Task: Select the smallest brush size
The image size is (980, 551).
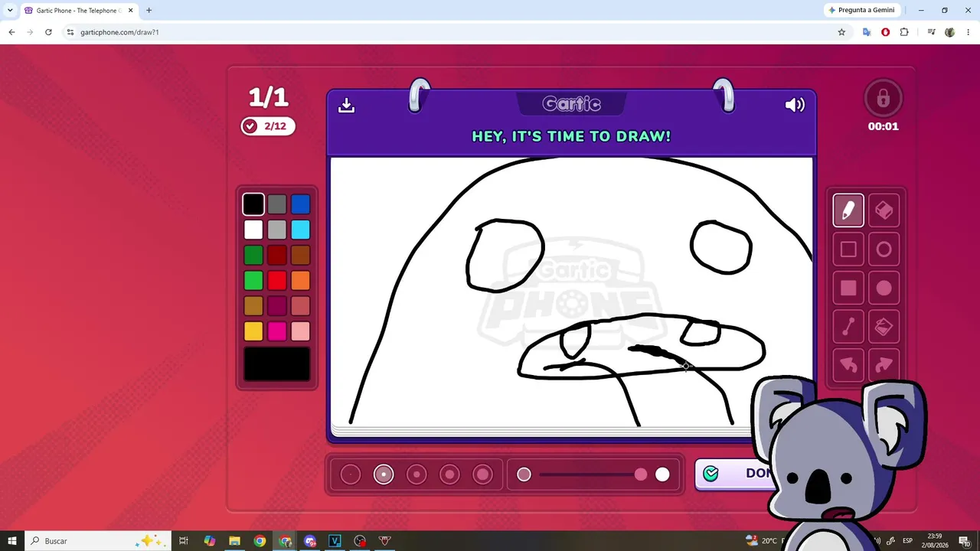Action: (350, 474)
